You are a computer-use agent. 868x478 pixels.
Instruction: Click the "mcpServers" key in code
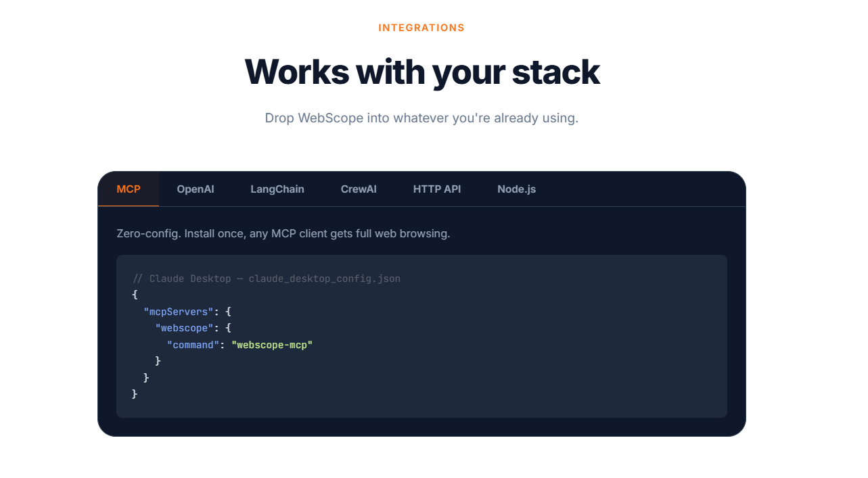pyautogui.click(x=179, y=312)
